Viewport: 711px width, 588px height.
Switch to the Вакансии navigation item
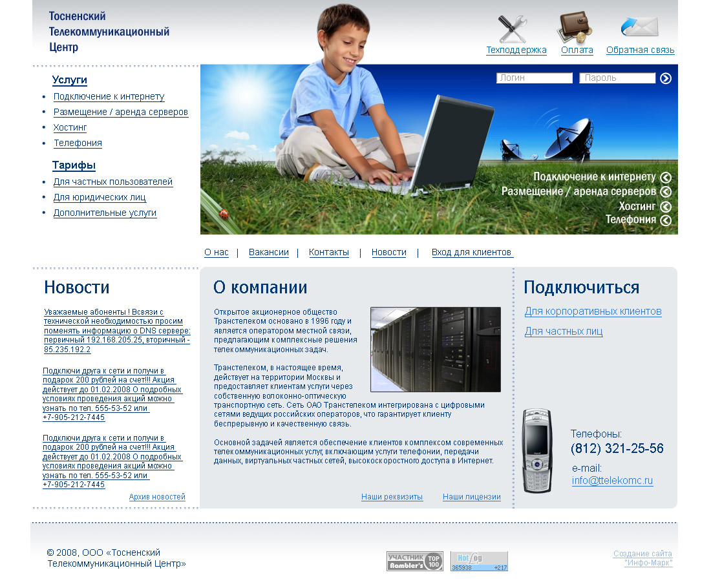[x=268, y=252]
